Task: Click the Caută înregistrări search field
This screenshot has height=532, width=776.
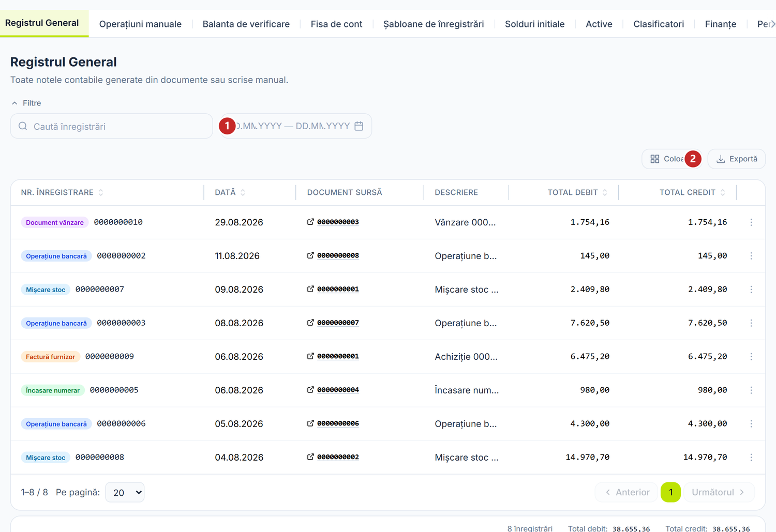Action: (x=112, y=126)
